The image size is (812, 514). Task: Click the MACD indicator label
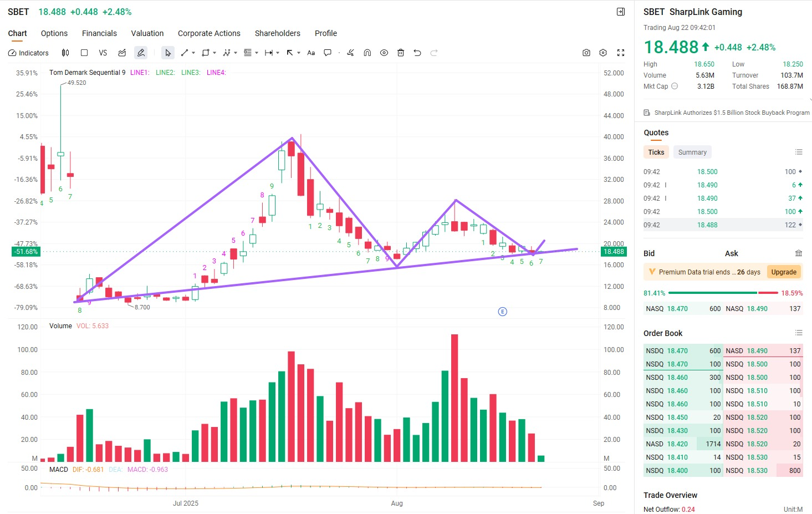pyautogui.click(x=59, y=470)
